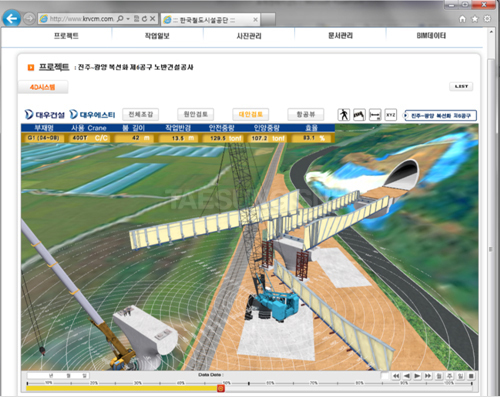Click the '107.2 tonf' lifting load value
The image size is (500, 397).
tap(267, 138)
